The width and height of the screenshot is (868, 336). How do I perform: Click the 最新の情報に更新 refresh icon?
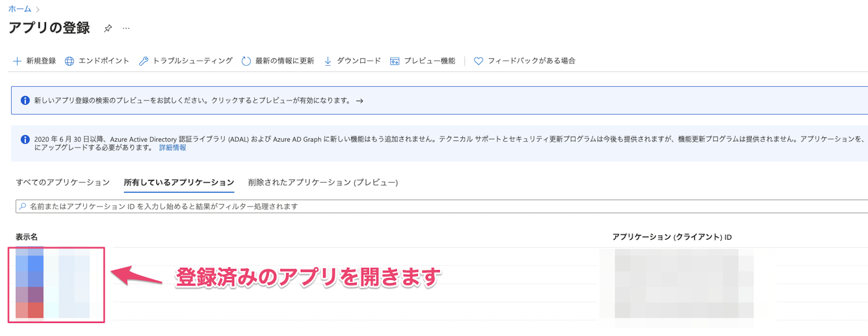(x=246, y=61)
